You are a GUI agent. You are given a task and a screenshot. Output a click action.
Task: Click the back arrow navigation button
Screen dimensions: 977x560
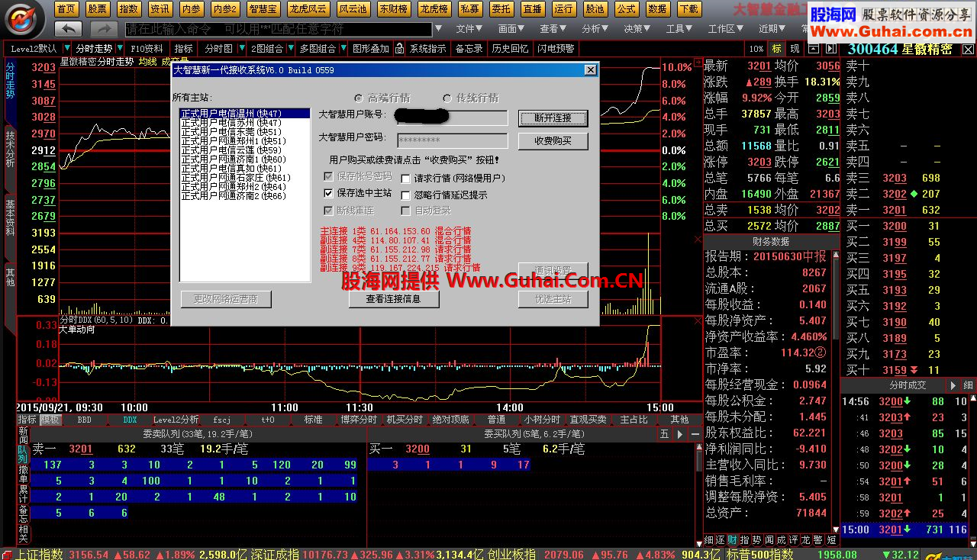pos(69,28)
